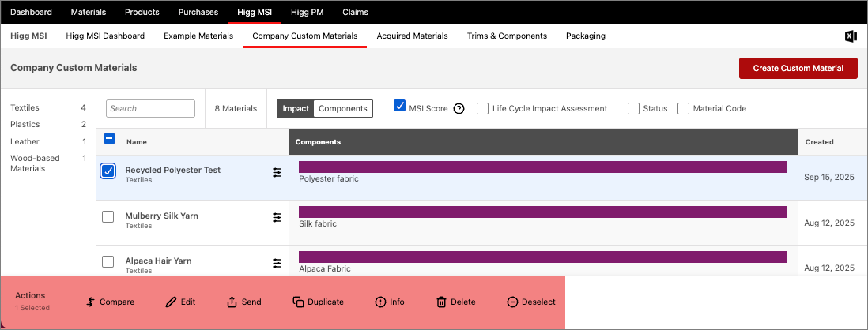The height and width of the screenshot is (330, 868).
Task: Export the list via the Excel icon
Action: coord(851,36)
